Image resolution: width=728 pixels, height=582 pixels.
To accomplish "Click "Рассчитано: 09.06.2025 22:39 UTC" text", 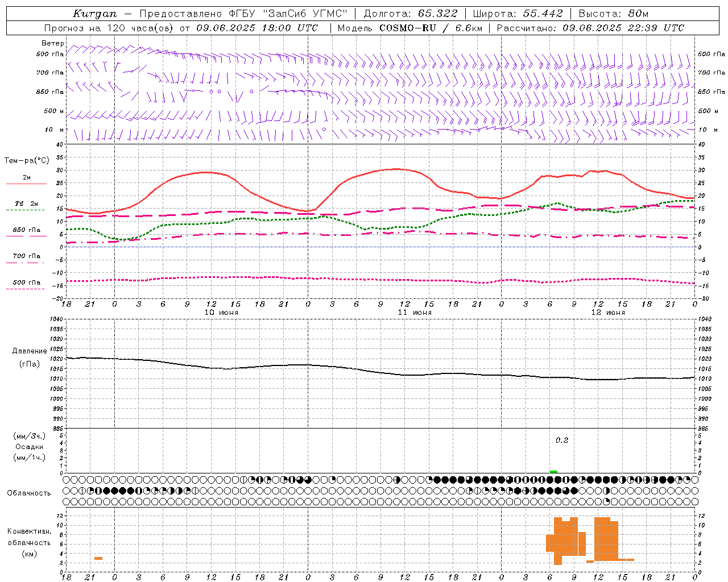I will pyautogui.click(x=590, y=28).
